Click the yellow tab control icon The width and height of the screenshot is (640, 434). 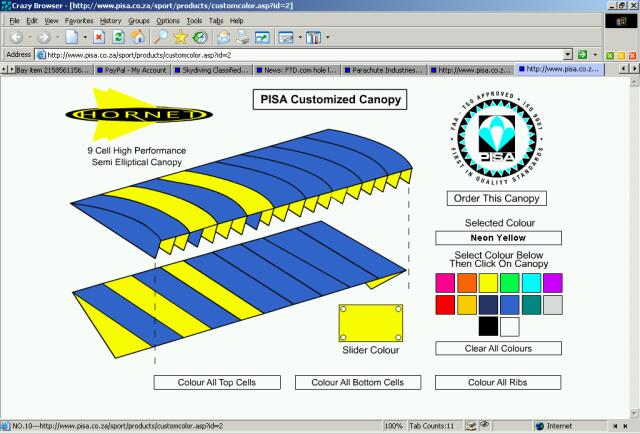(621, 56)
